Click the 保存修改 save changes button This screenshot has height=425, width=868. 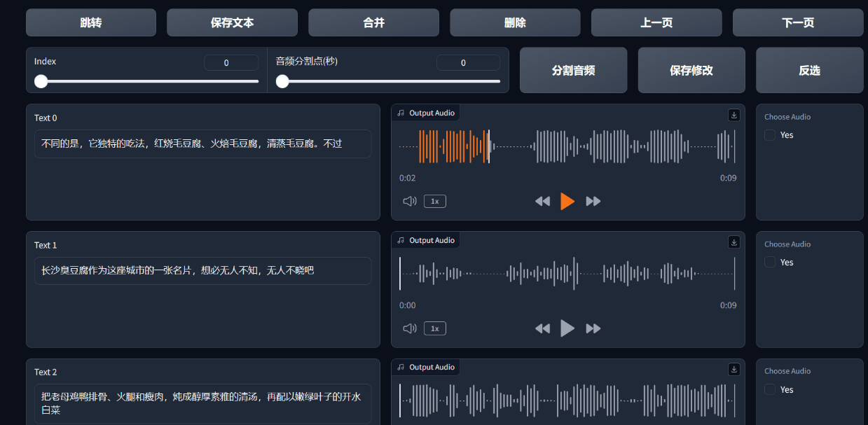[x=691, y=70]
